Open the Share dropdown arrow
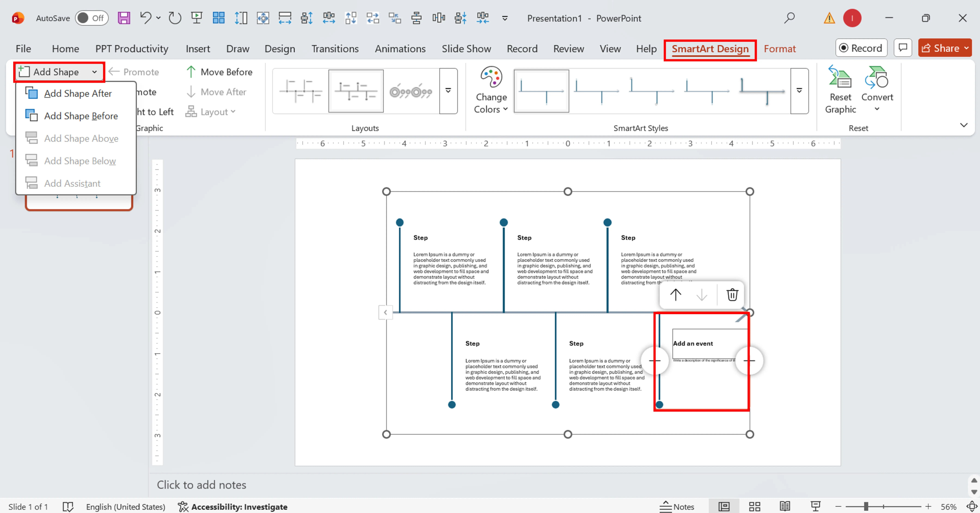This screenshot has width=980, height=513. point(966,48)
